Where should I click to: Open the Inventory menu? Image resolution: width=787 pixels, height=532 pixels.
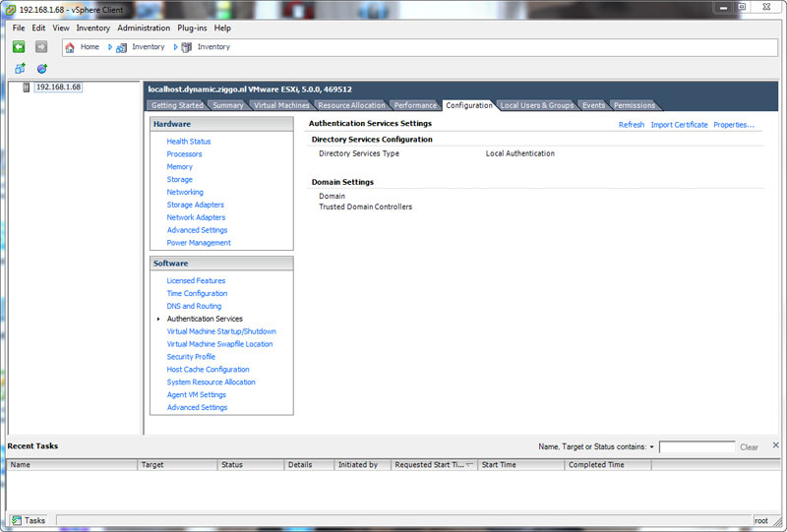coord(92,29)
